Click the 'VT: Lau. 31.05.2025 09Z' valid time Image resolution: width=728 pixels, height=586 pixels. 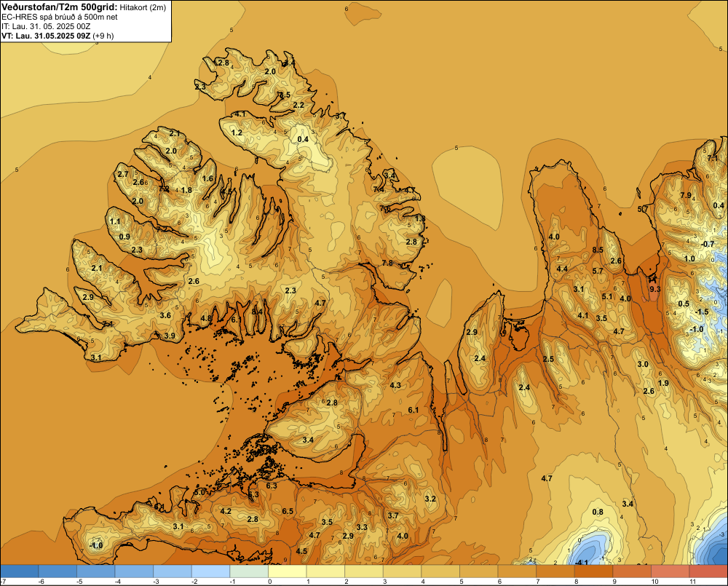[46, 36]
